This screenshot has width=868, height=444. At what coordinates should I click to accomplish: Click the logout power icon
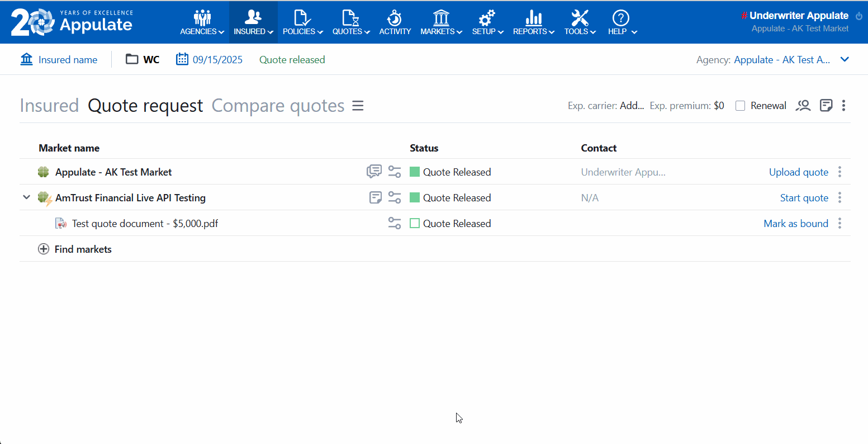coord(859,16)
